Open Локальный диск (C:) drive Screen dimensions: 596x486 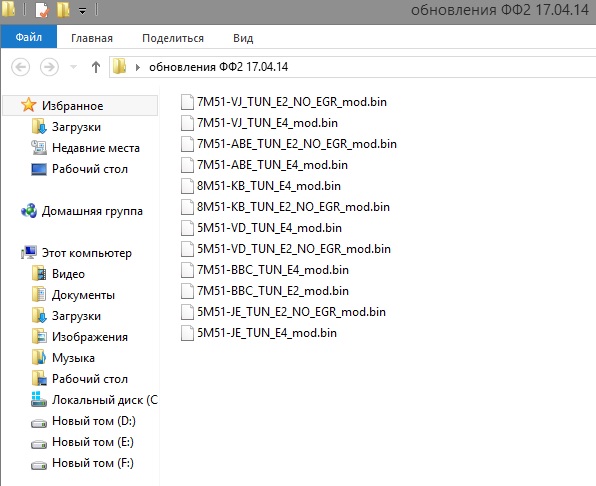pos(105,400)
